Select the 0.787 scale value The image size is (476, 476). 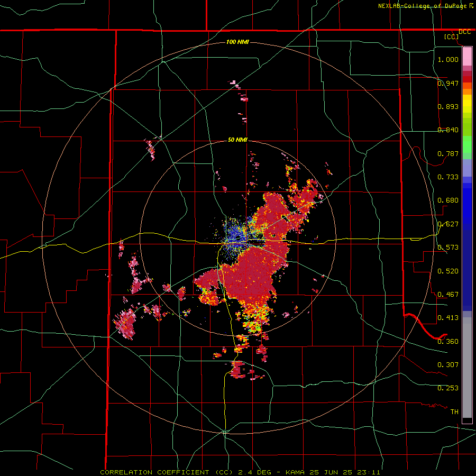(448, 153)
